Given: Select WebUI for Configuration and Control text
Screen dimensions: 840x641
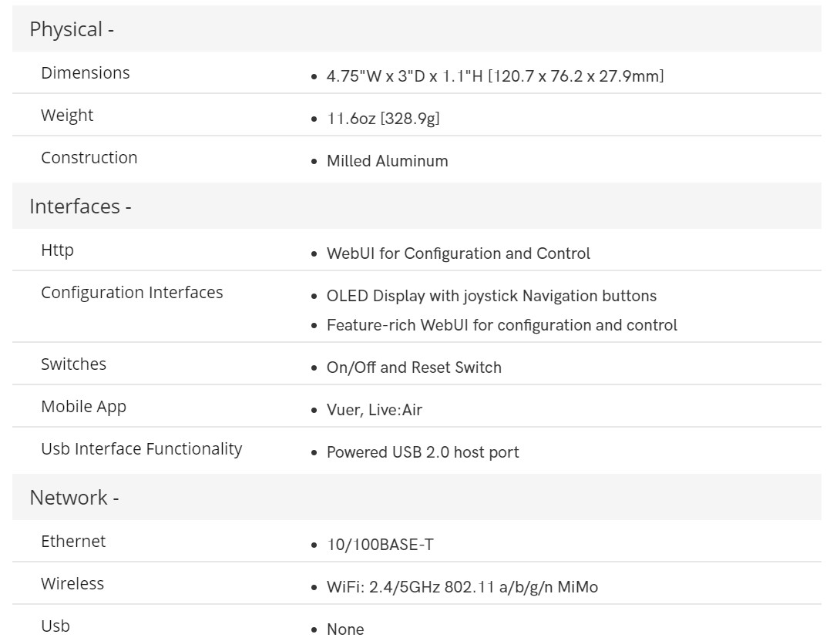Looking at the screenshot, I should click(x=458, y=253).
